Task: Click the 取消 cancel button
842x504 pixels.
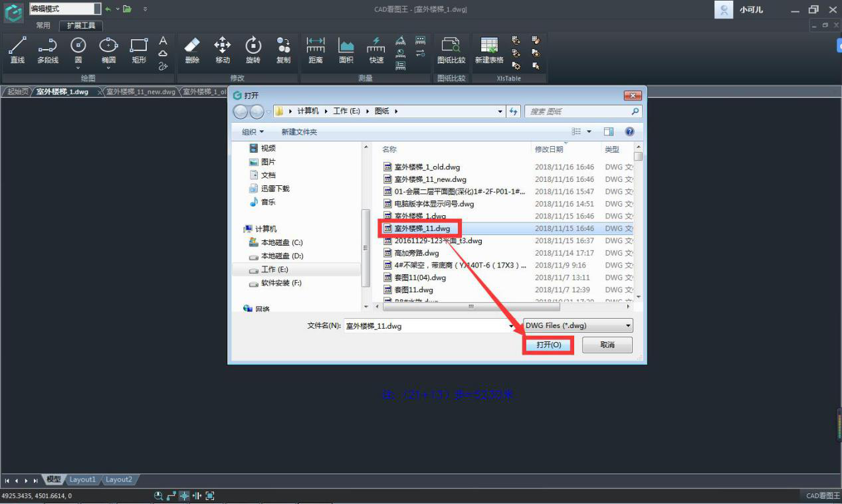Action: [607, 345]
